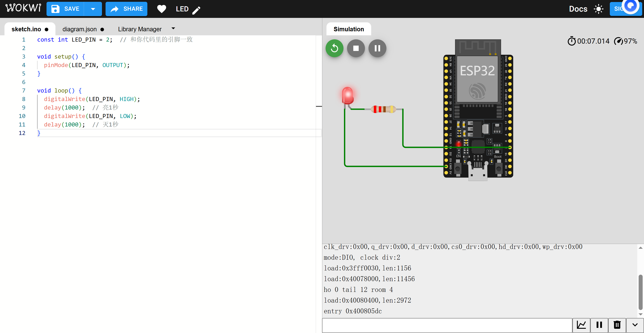Stop the running simulation
This screenshot has width=644, height=333.
pos(356,48)
